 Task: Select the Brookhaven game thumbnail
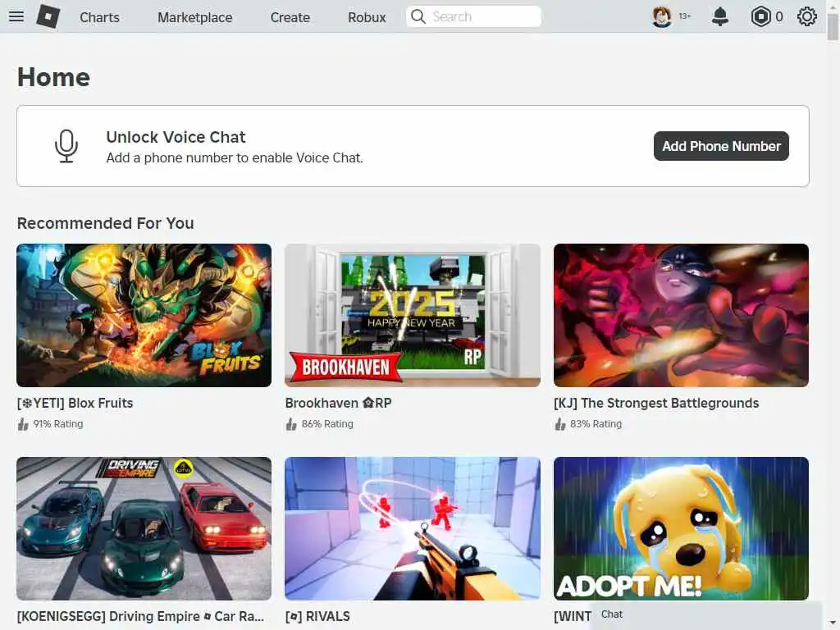413,315
